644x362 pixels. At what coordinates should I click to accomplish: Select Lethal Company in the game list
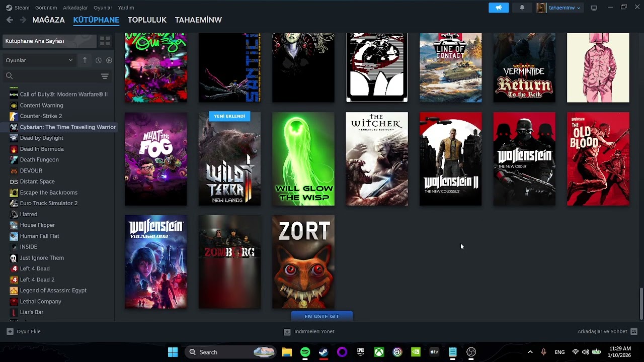40,301
